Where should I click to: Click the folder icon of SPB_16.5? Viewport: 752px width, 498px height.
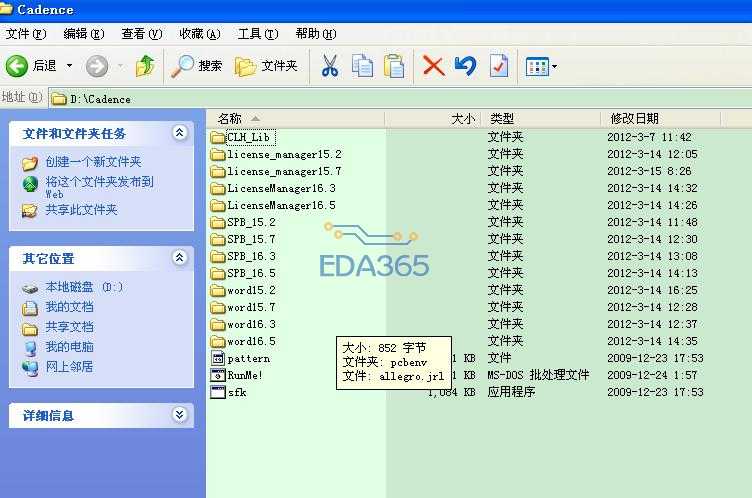pyautogui.click(x=218, y=273)
